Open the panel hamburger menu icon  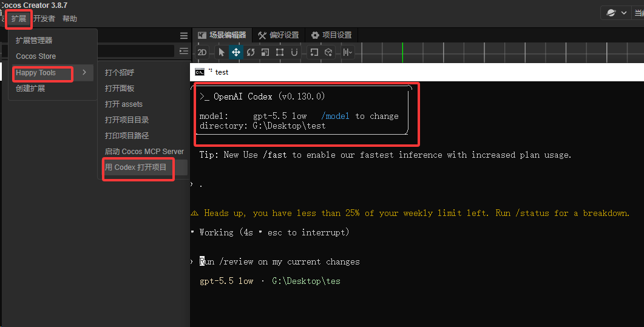tap(183, 36)
